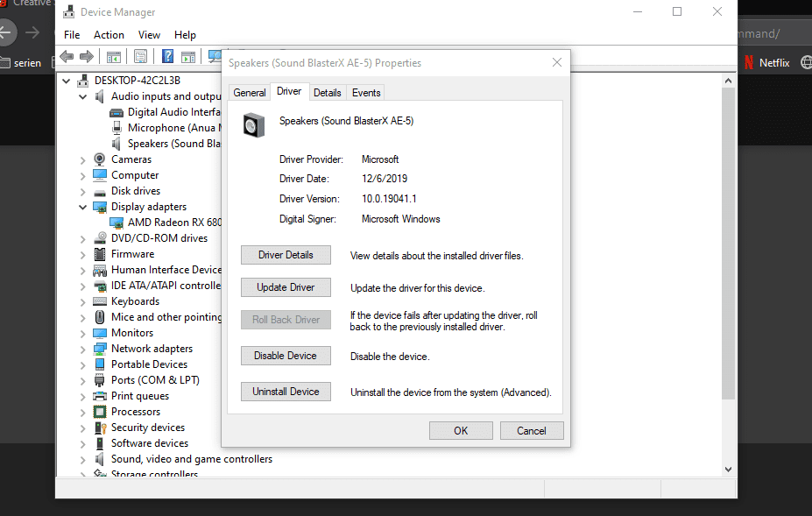Click the Security devices key icon
812x516 pixels.
click(100, 428)
